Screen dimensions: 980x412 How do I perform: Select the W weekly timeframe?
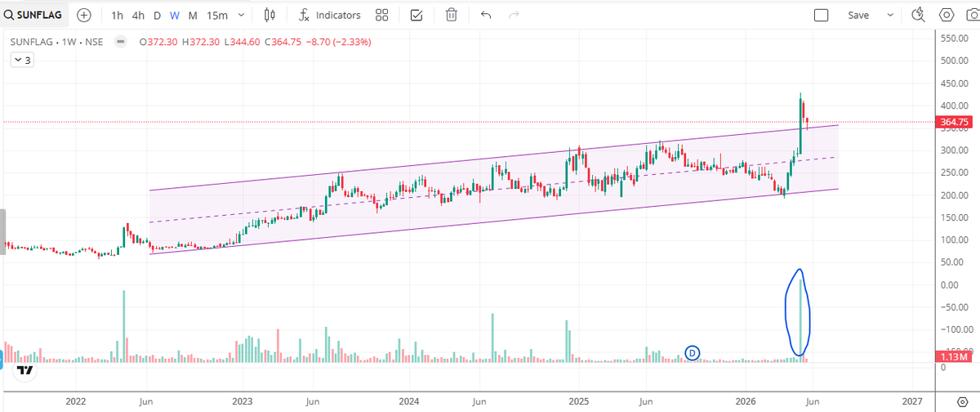(x=174, y=16)
